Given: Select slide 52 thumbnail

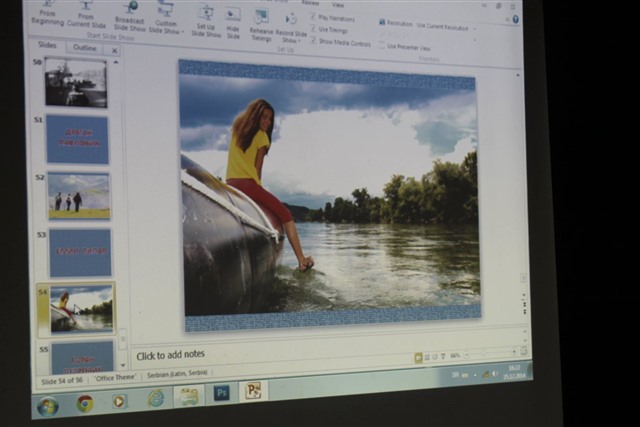Looking at the screenshot, I should [79, 196].
